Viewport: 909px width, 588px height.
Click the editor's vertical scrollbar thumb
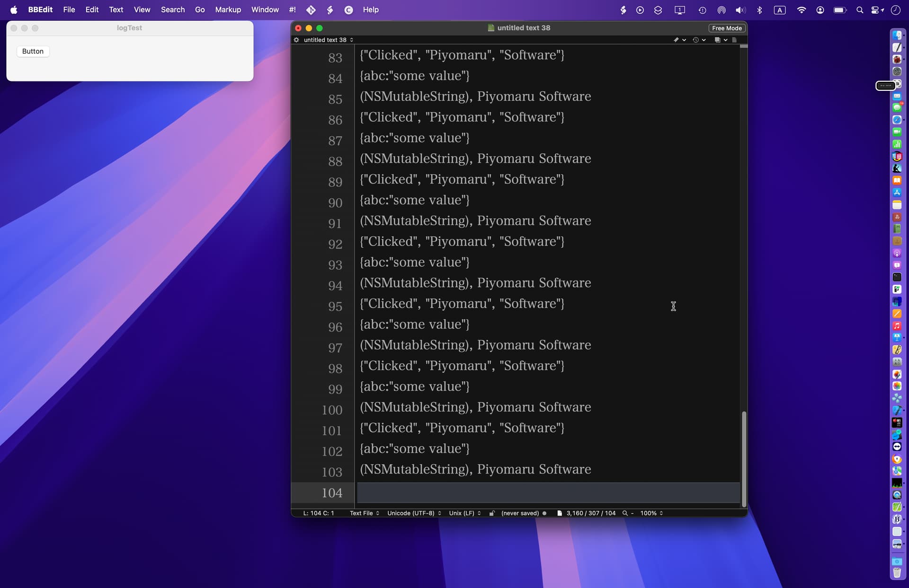[x=744, y=459]
